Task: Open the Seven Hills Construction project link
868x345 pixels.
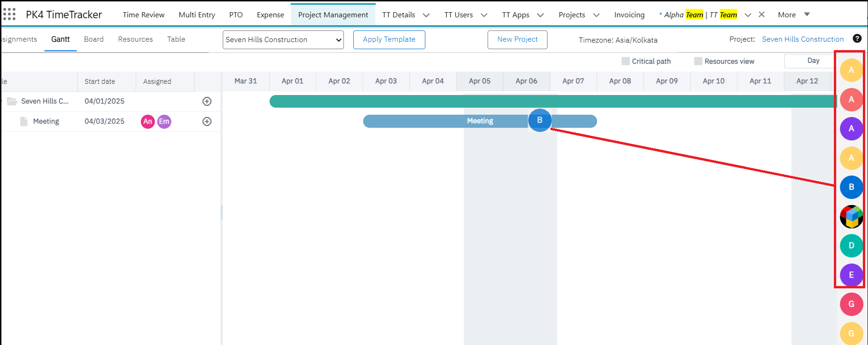Action: [802, 39]
